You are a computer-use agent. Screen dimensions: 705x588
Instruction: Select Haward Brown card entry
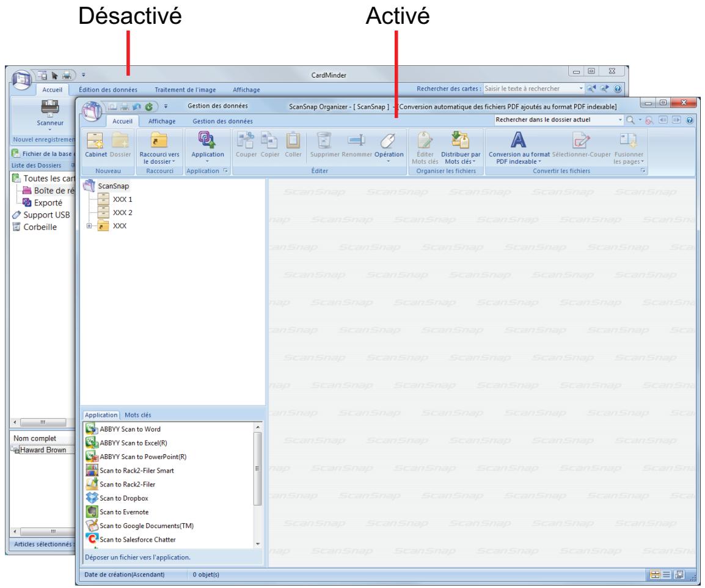click(40, 450)
